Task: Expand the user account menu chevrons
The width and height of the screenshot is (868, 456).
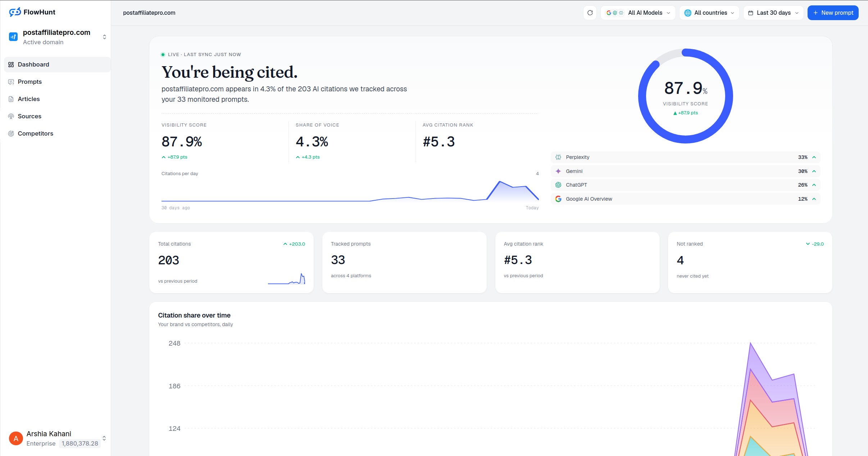Action: coord(104,438)
